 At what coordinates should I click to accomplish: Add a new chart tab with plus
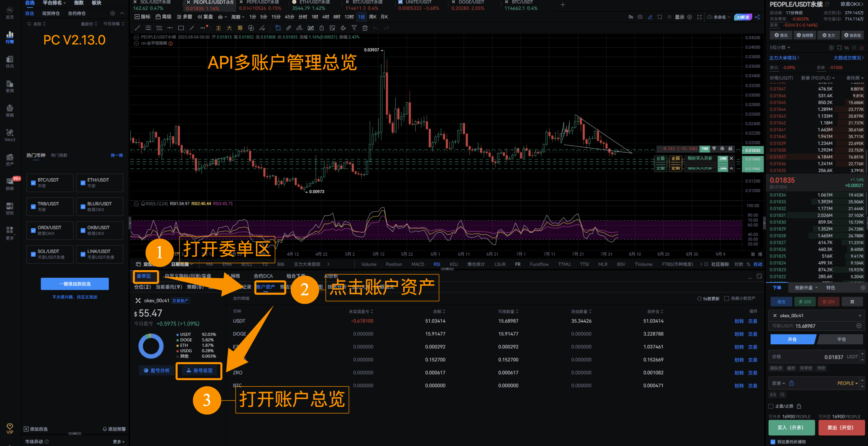point(562,5)
